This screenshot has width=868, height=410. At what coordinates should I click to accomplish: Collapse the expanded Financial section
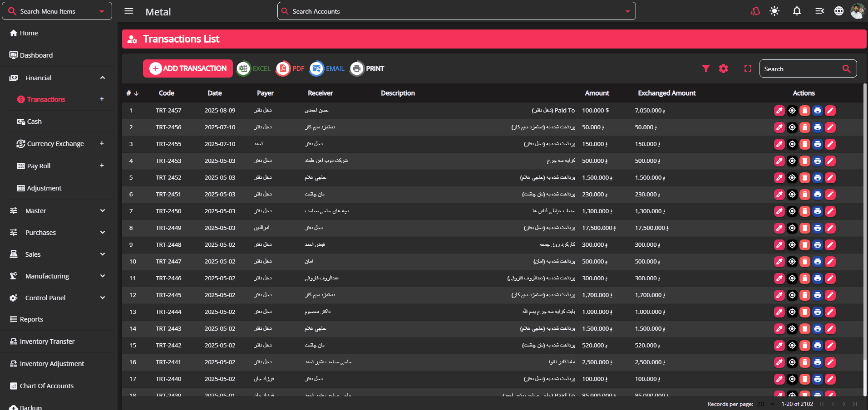pyautogui.click(x=103, y=78)
